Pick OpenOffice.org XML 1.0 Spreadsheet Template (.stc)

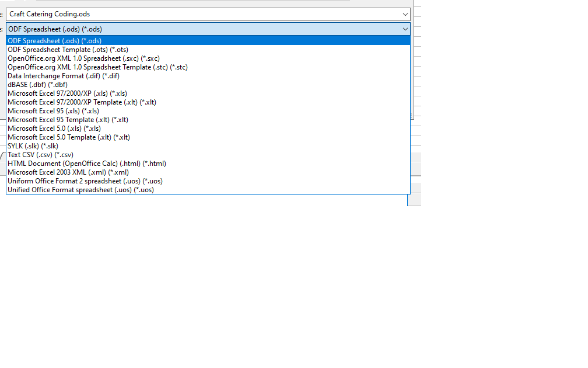pos(208,67)
